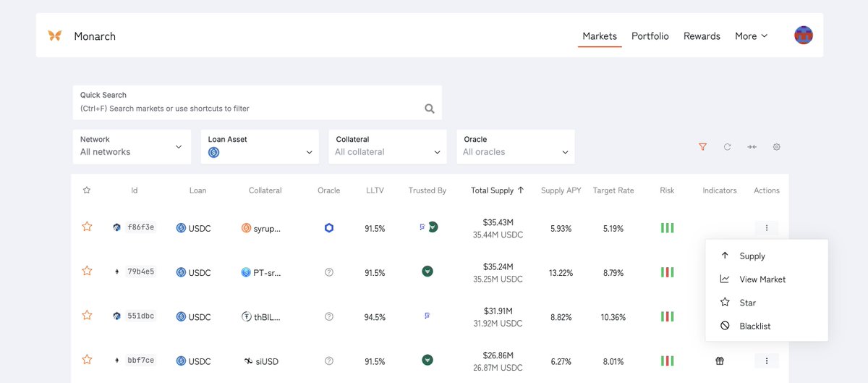Choose Star from the actions menu

point(767,303)
